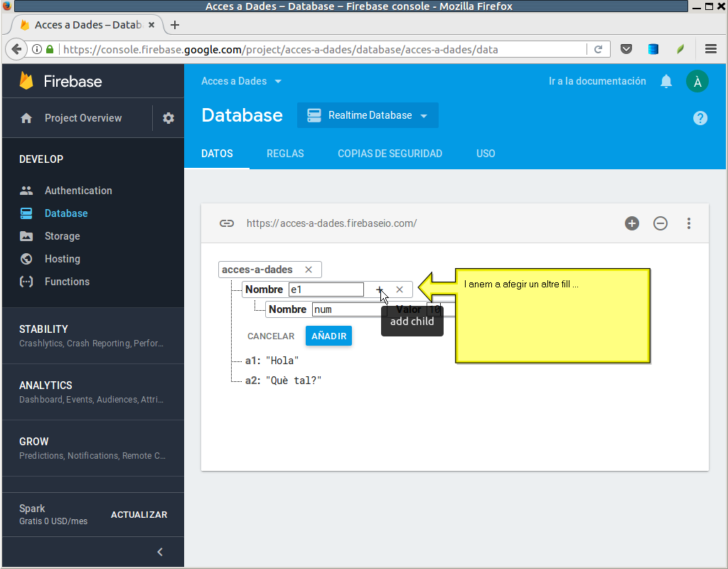Open Ir a la documentación link
Viewport: 728px width, 569px height.
597,81
